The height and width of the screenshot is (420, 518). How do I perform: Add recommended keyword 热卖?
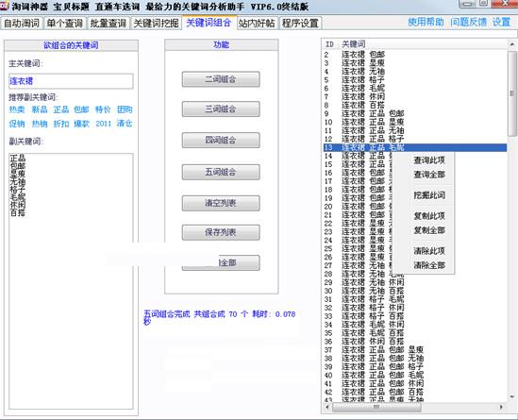pos(17,109)
